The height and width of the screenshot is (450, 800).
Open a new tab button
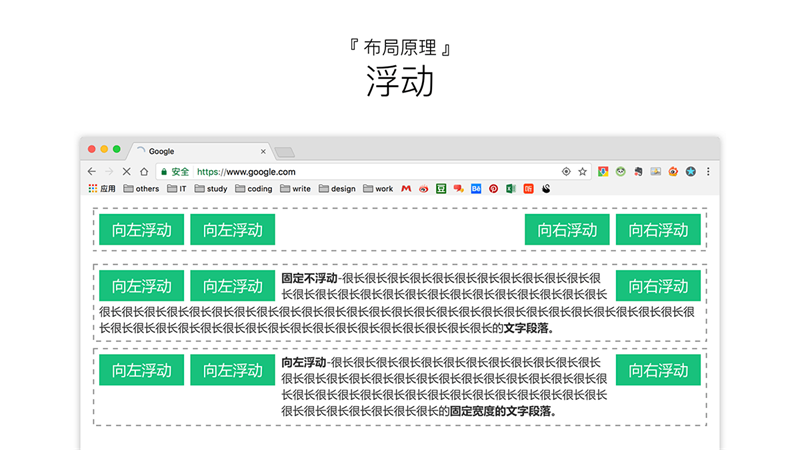(x=285, y=152)
